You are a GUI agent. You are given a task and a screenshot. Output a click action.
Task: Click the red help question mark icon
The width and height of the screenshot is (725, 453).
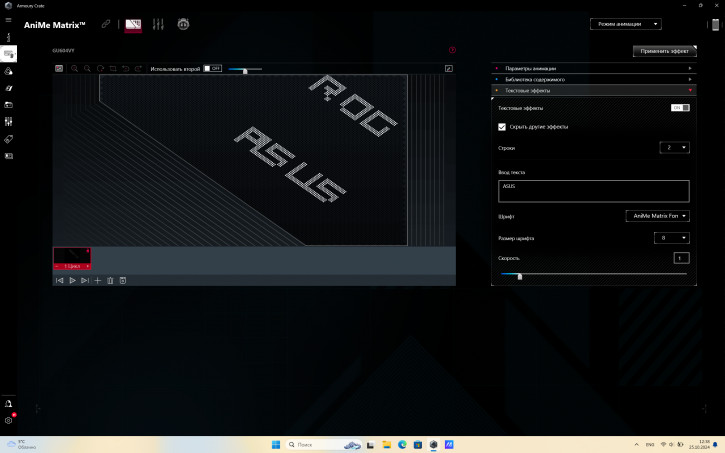click(x=452, y=50)
